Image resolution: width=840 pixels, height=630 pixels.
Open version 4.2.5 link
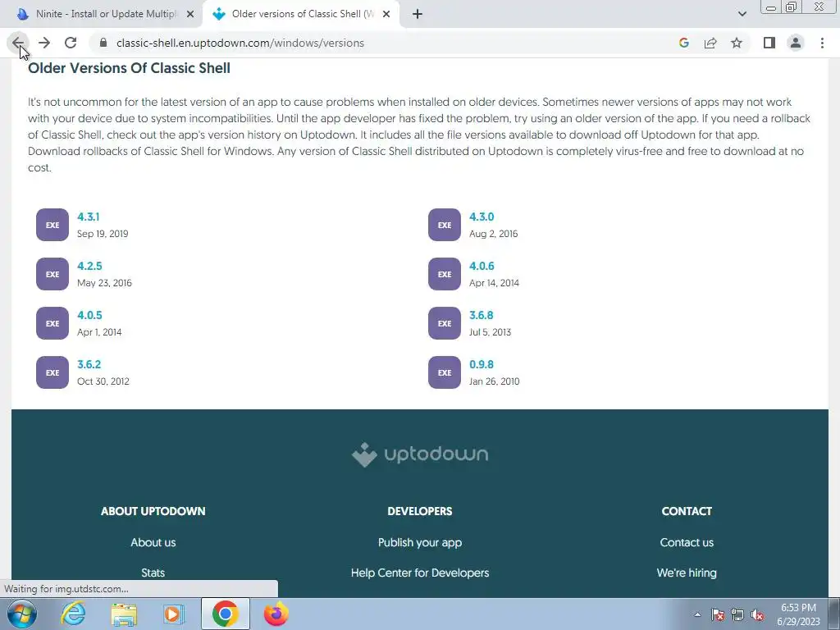(89, 267)
